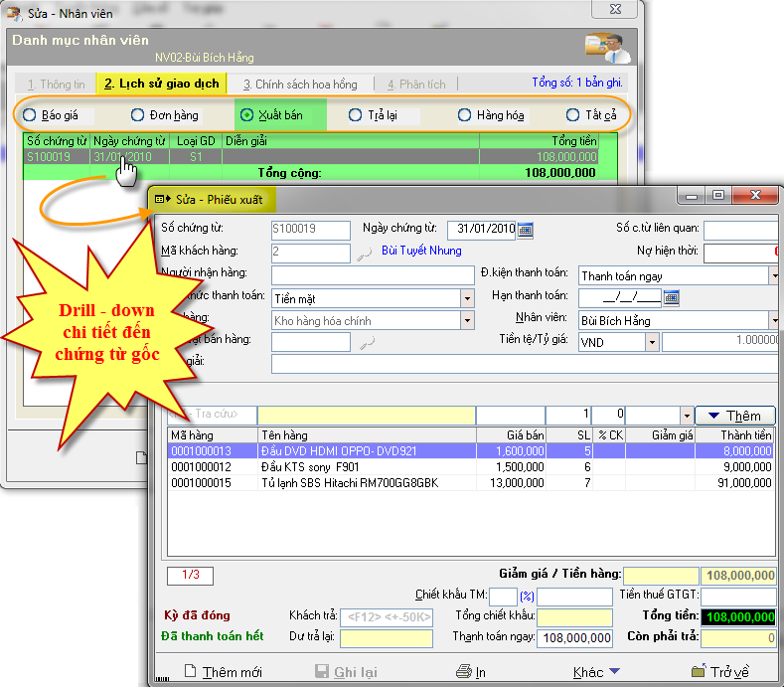784x687 pixels.
Task: Expand the Tiền mặt payment method dropdown
Action: coord(467,298)
